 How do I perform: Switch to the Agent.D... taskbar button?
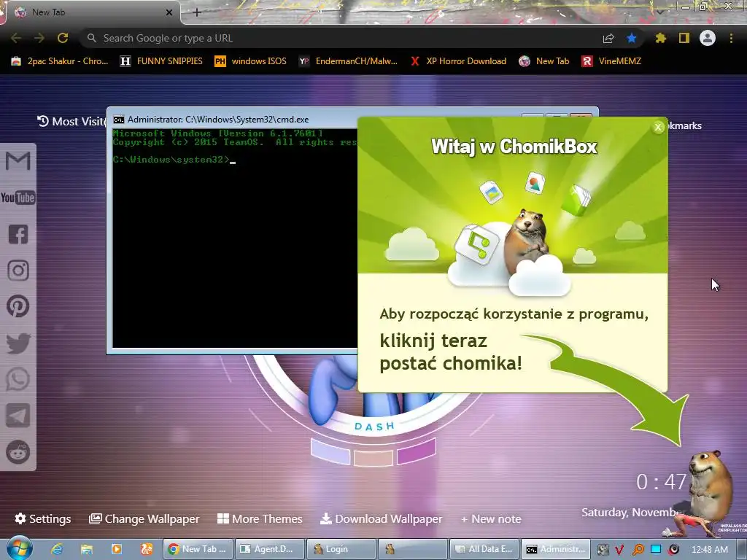coord(270,549)
